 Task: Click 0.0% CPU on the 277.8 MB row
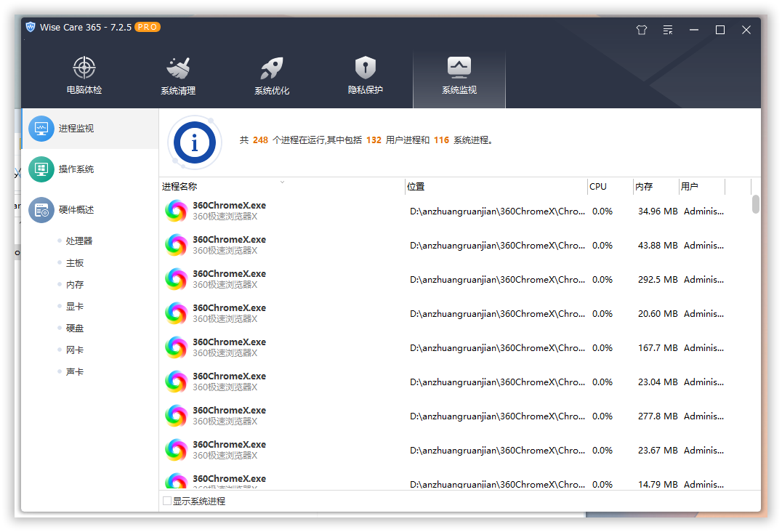[x=602, y=416]
